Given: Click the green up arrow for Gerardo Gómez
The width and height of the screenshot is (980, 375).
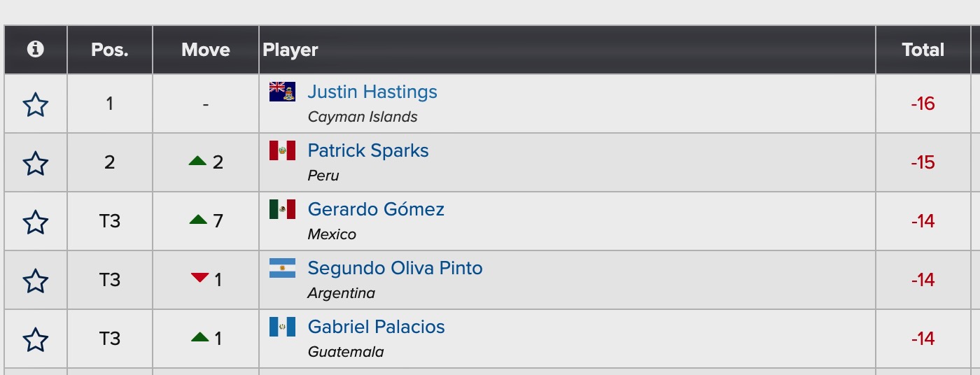Looking at the screenshot, I should tap(198, 220).
